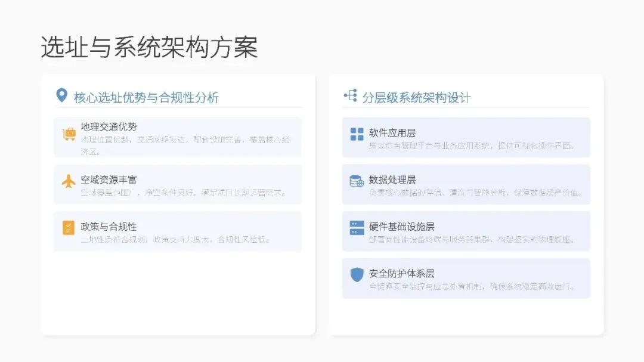Select the four-square grid application icon
Screen dimensions: 644x362
pos(357,134)
